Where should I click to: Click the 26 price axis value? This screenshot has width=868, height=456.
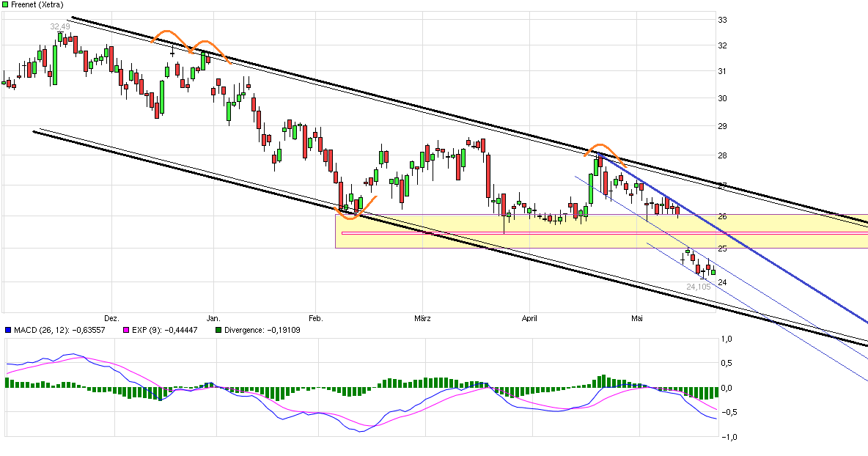[x=722, y=216]
